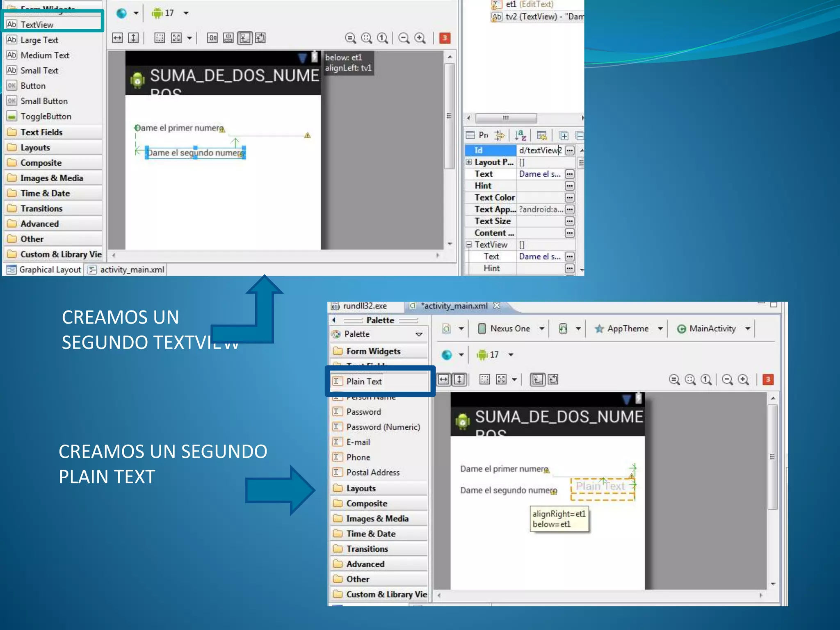Click the outline panel horizontal scrollbar
The image size is (840, 630).
click(506, 118)
